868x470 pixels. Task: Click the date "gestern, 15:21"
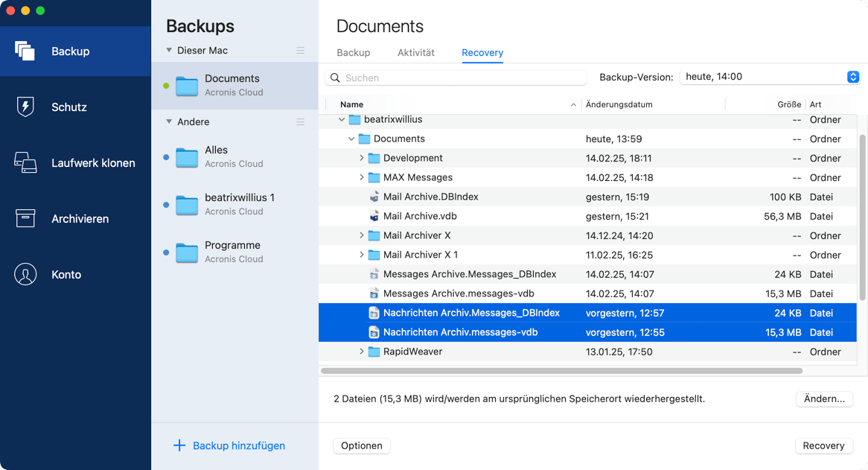pos(617,217)
